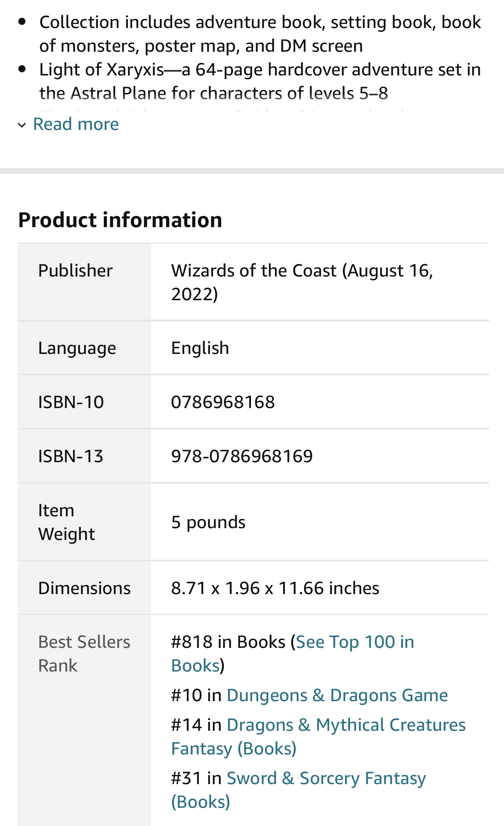Image resolution: width=504 pixels, height=826 pixels.
Task: Click the ISBN-13 value 978-0786968169
Action: (242, 456)
